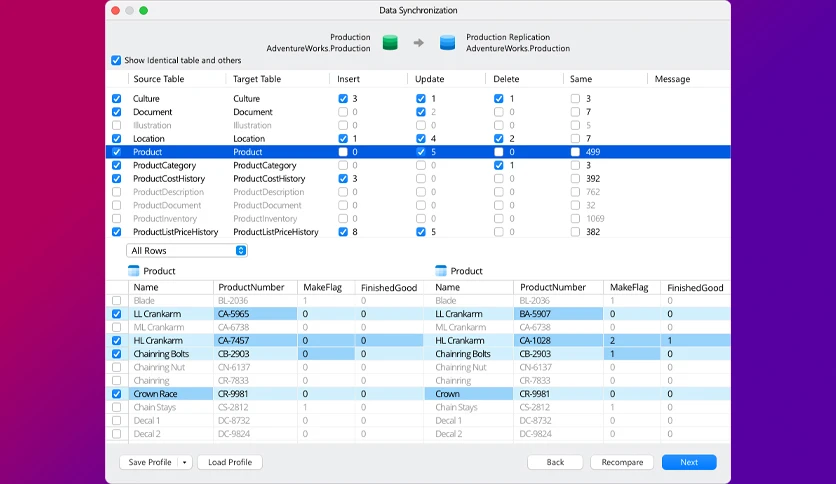Uncheck the LL Crankarm row checkbox
The width and height of the screenshot is (836, 484).
[x=116, y=314]
